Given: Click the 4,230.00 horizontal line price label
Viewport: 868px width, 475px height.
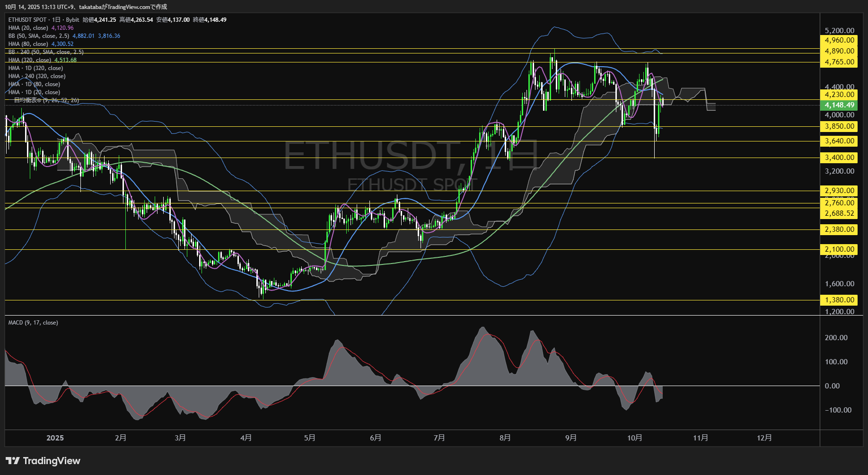Looking at the screenshot, I should (839, 95).
